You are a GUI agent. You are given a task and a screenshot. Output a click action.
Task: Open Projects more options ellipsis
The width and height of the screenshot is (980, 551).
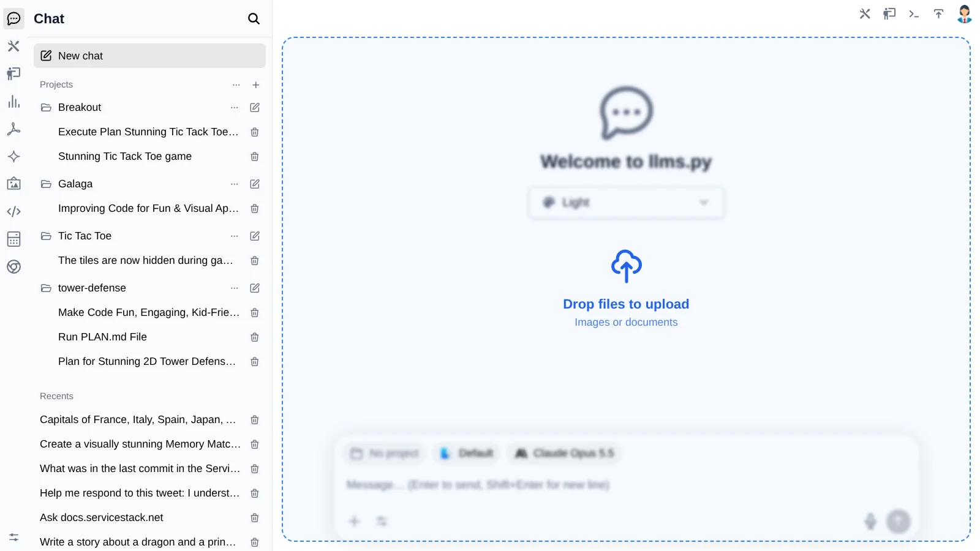click(x=236, y=84)
